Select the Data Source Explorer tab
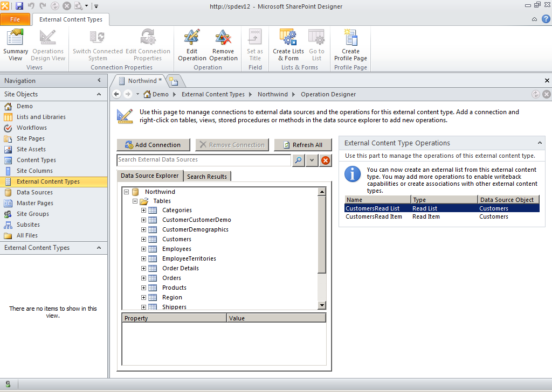This screenshot has width=552, height=392. click(150, 176)
